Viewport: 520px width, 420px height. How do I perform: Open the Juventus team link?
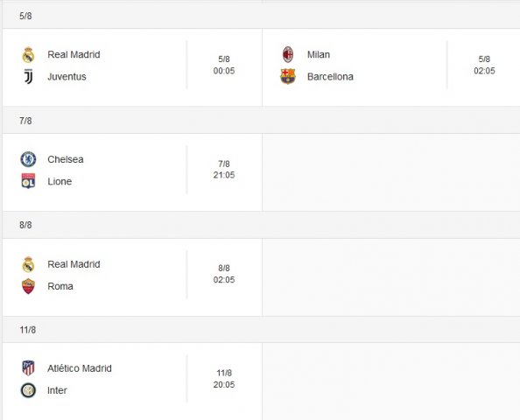tap(67, 77)
